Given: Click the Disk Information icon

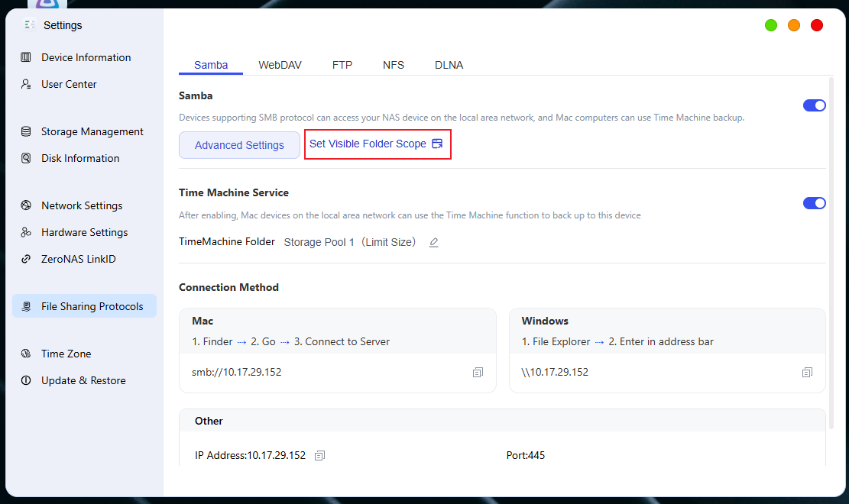Looking at the screenshot, I should pos(26,158).
